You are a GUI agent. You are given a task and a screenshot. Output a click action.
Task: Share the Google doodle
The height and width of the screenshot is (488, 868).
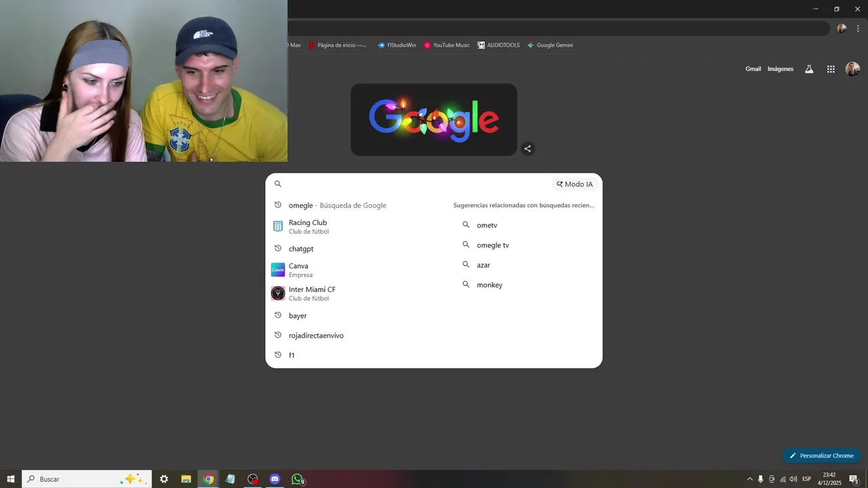[x=528, y=148]
